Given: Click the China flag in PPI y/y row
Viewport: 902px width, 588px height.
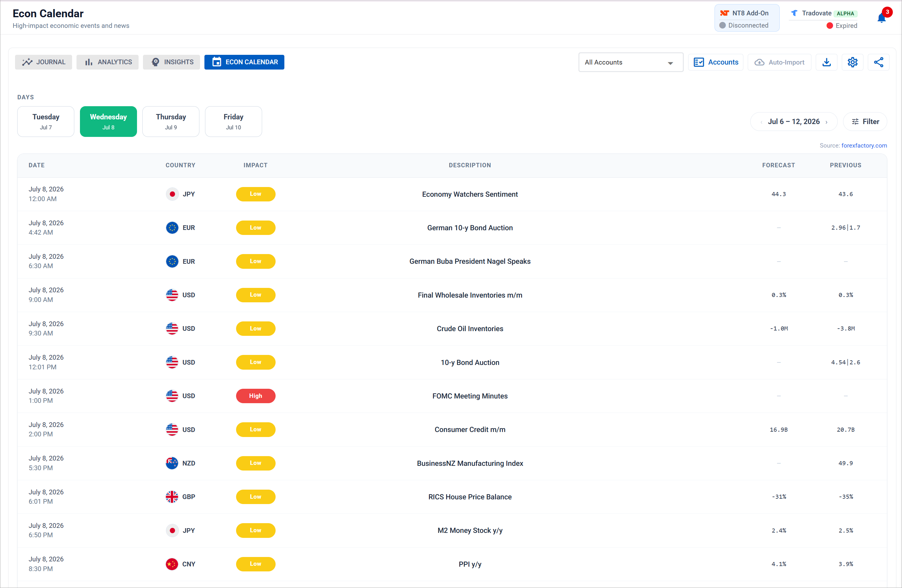Looking at the screenshot, I should [172, 564].
